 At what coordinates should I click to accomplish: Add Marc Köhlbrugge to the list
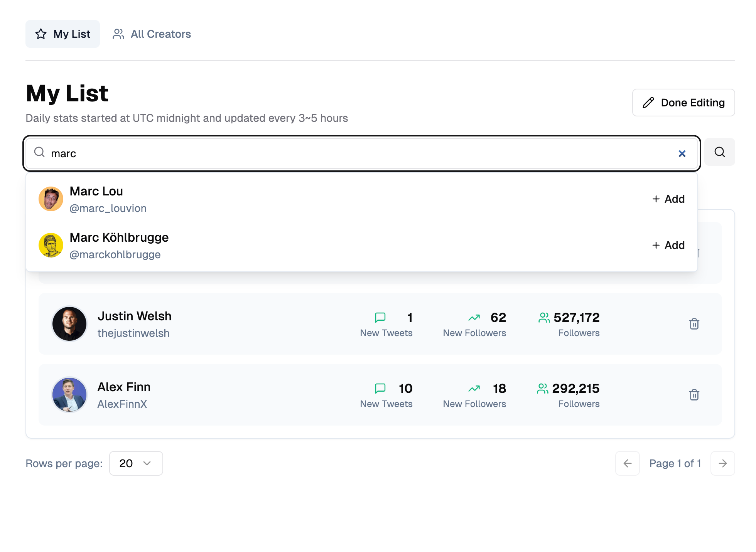(668, 245)
